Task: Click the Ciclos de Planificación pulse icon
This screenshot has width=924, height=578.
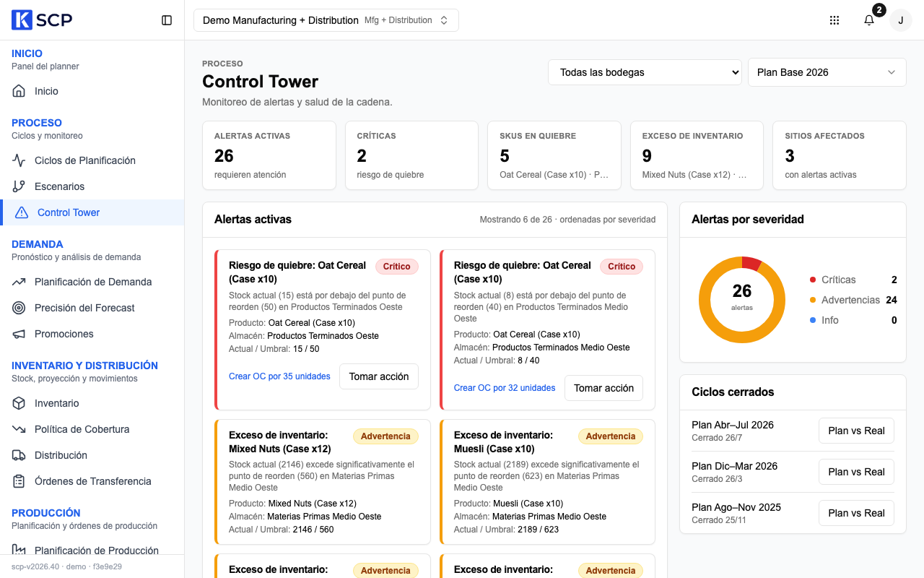Action: 19,160
